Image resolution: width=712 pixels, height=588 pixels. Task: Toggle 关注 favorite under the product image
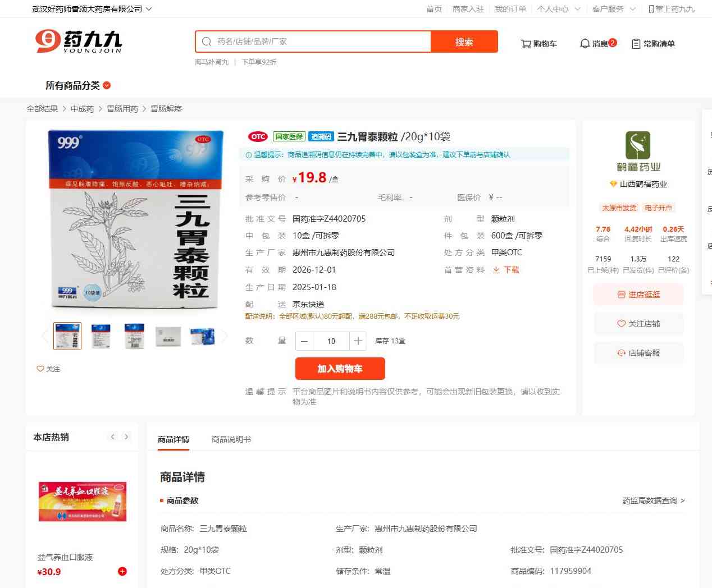tap(48, 369)
